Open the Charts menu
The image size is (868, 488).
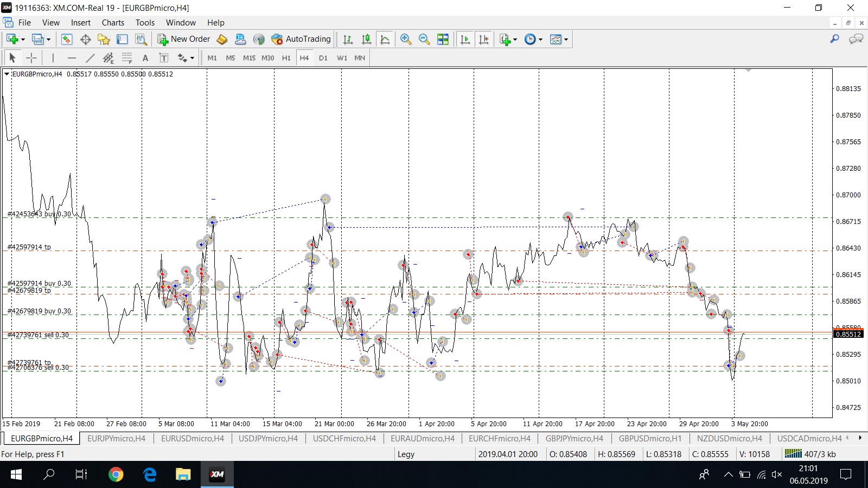coord(113,22)
